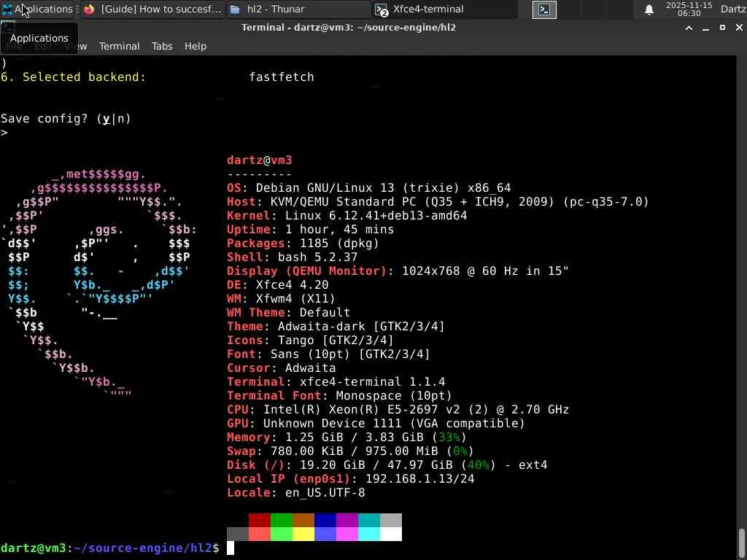
Task: Launch terminal from the panel launcher icon
Action: (544, 9)
